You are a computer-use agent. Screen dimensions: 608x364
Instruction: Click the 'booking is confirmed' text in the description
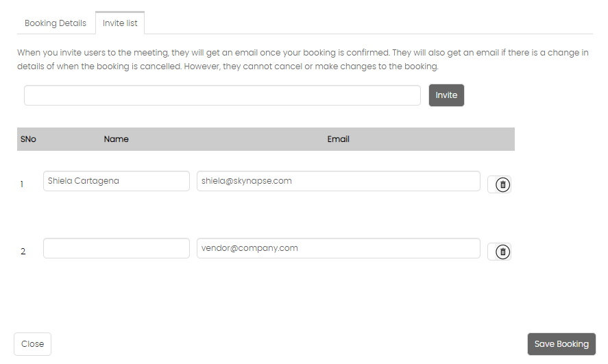tap(346, 53)
